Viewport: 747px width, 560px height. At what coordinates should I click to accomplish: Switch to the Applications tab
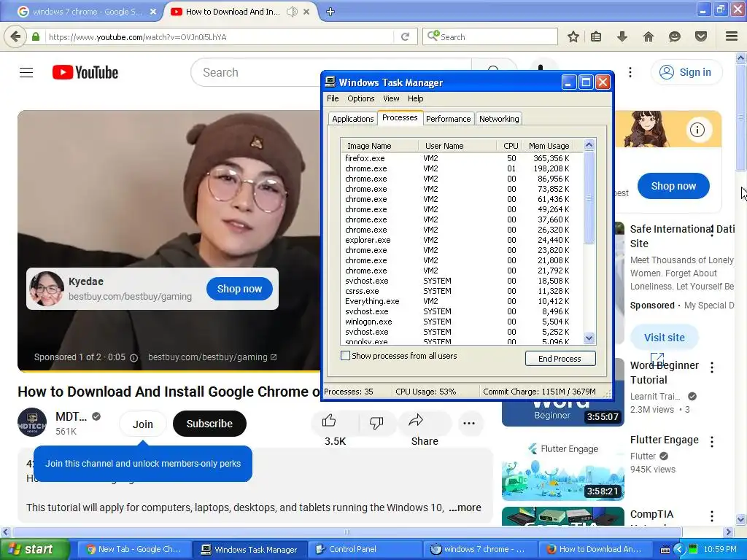coord(352,119)
